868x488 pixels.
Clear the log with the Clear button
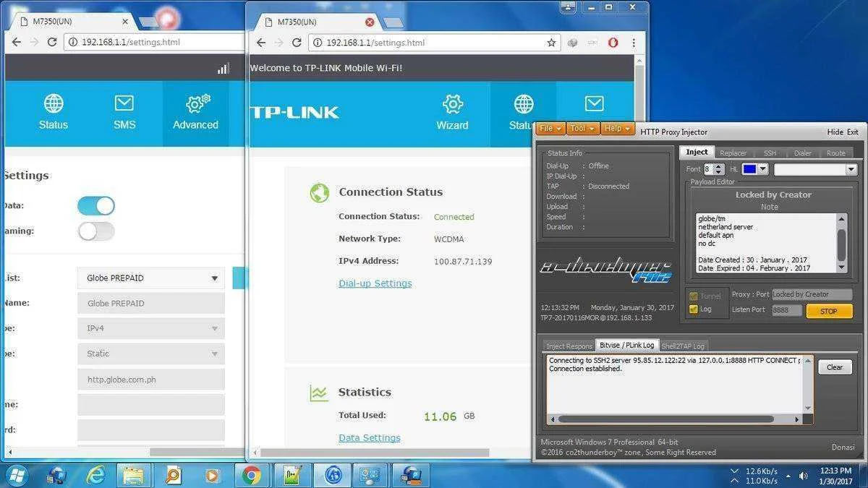835,367
